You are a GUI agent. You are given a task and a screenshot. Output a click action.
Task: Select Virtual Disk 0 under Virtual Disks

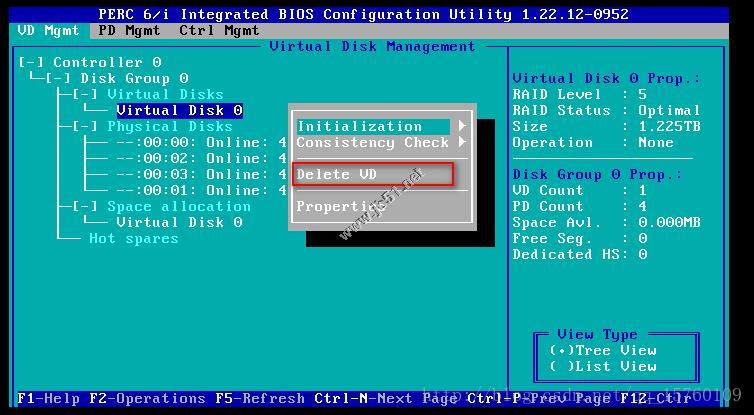179,110
